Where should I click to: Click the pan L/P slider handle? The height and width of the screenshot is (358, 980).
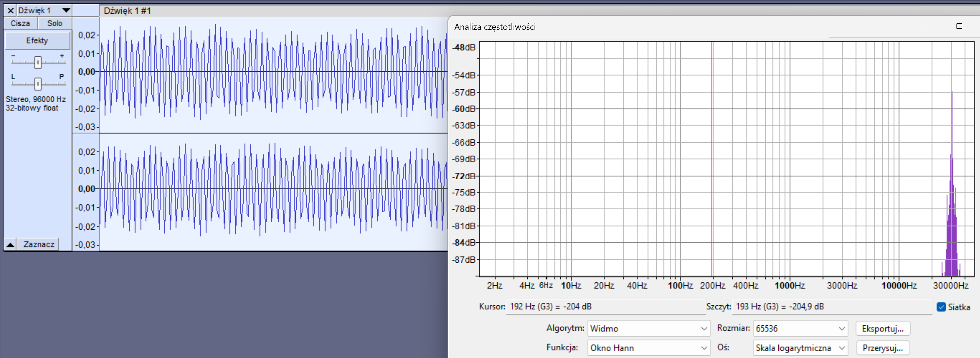(38, 83)
